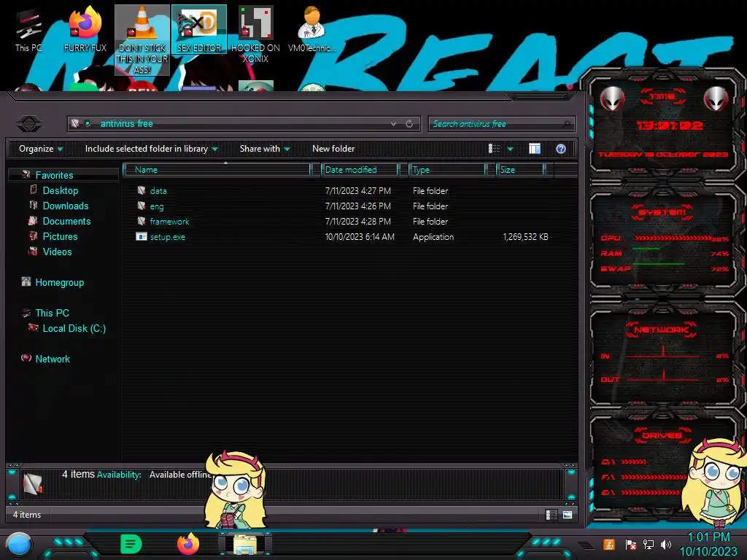This screenshot has height=560, width=747.
Task: Click the widget DRIVES header
Action: click(x=661, y=435)
